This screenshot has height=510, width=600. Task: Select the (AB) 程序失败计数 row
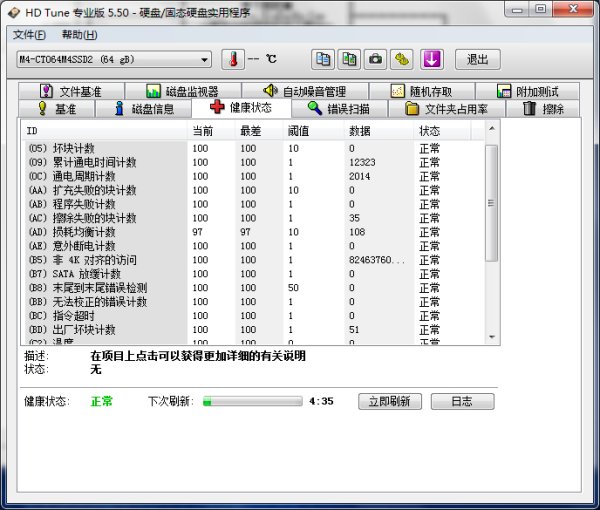255,204
